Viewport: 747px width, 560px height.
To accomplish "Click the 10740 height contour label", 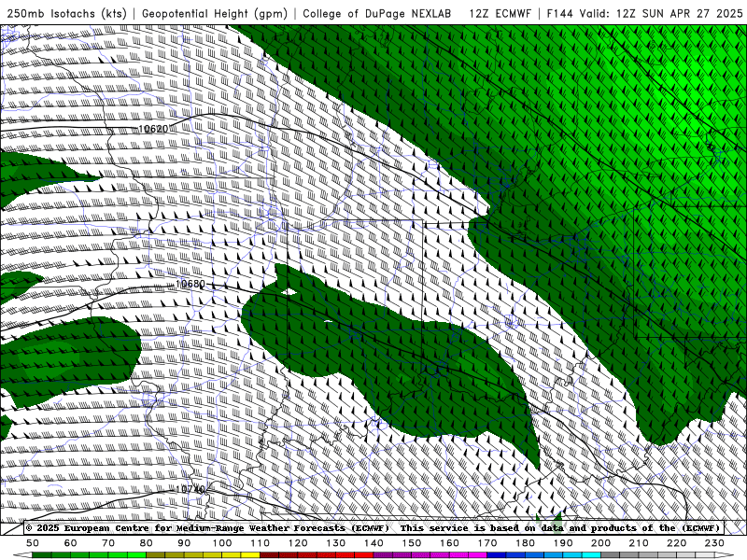I will [x=190, y=489].
